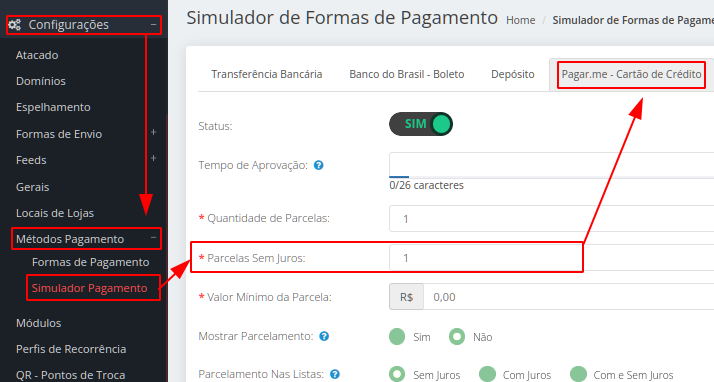Image resolution: width=714 pixels, height=382 pixels.
Task: Expand the Formas de Envio submenu
Action: [x=153, y=132]
